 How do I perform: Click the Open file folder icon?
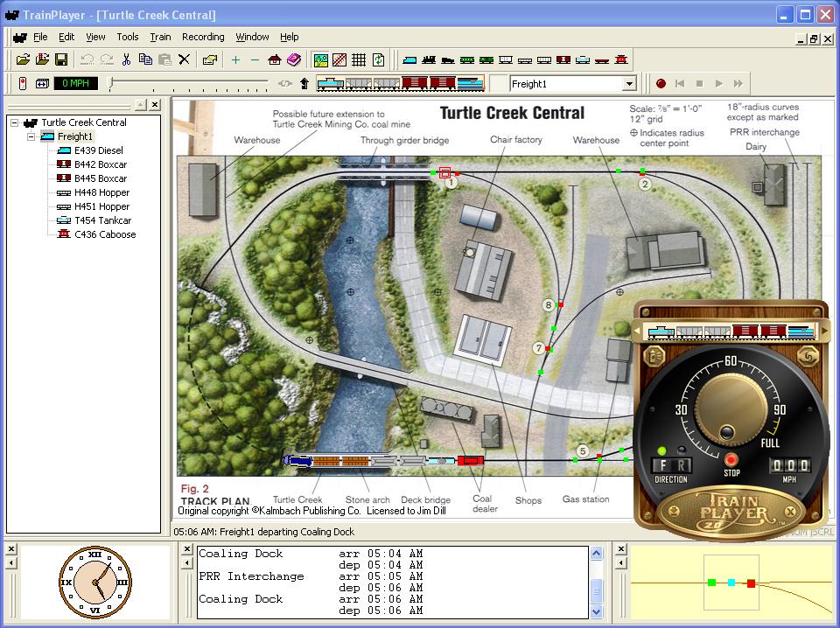coord(23,59)
